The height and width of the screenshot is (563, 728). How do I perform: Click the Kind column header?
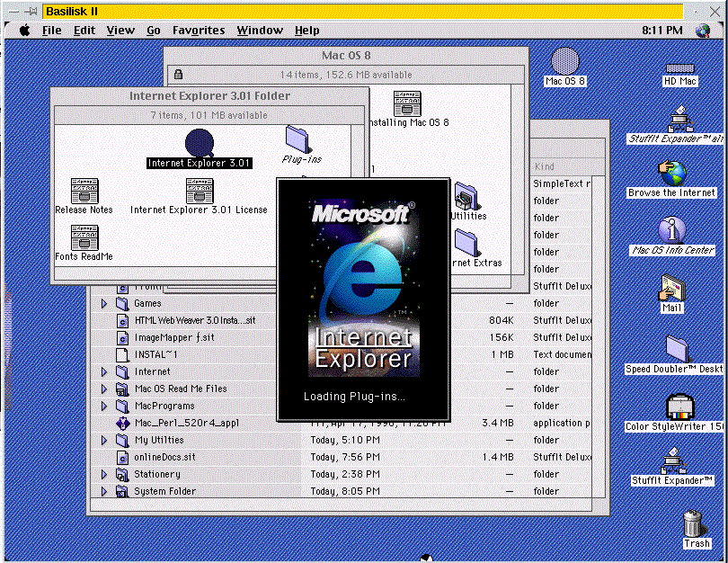[545, 166]
